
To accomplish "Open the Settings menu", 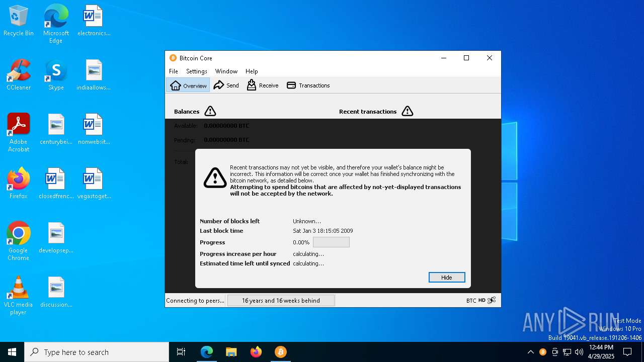I will tap(197, 71).
